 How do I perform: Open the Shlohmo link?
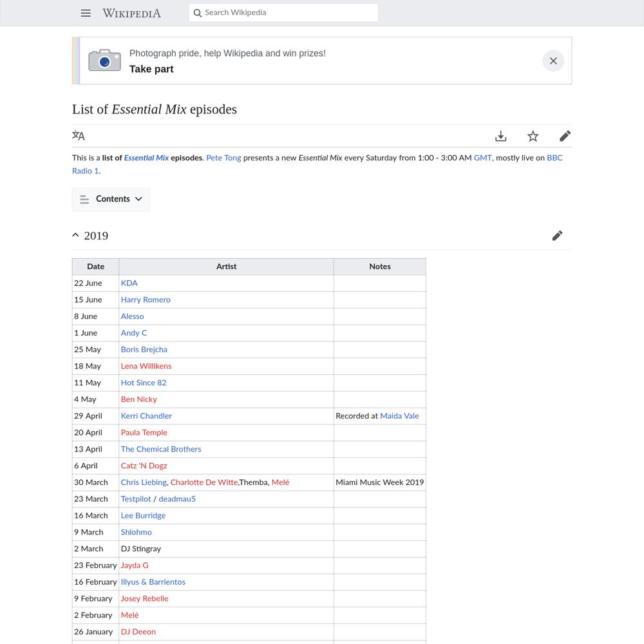[x=136, y=532]
